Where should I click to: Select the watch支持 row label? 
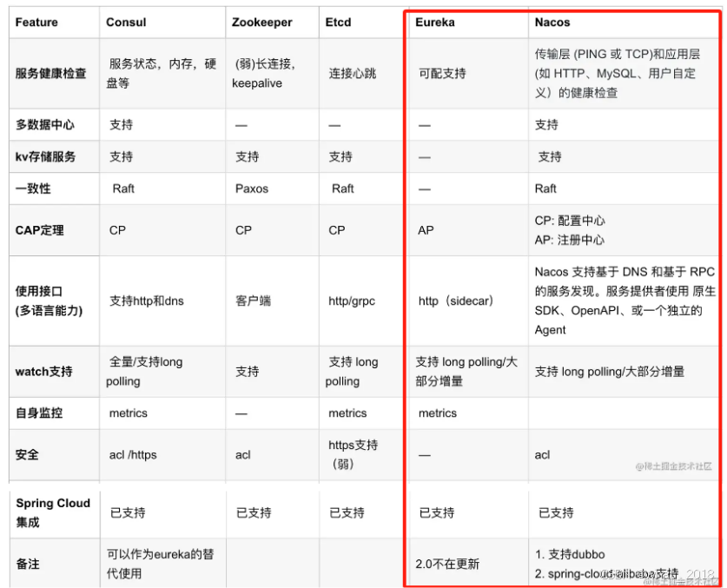click(44, 372)
